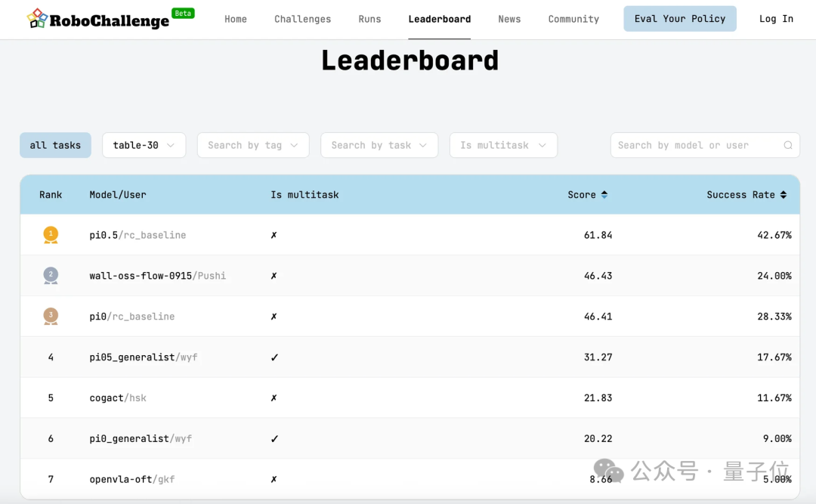The height and width of the screenshot is (504, 816).
Task: Click the score value 21.83
Action: coord(598,397)
